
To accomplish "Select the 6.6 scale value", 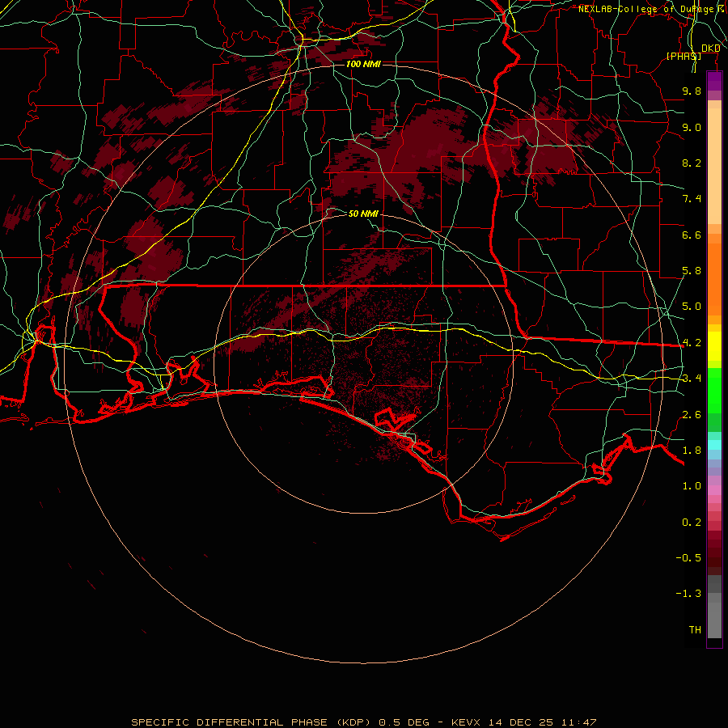I will 692,235.
